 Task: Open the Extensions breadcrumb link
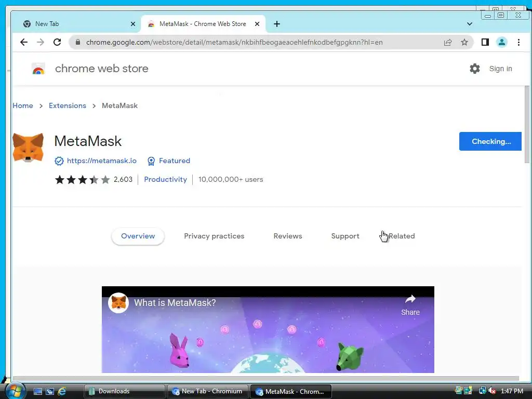pyautogui.click(x=68, y=105)
